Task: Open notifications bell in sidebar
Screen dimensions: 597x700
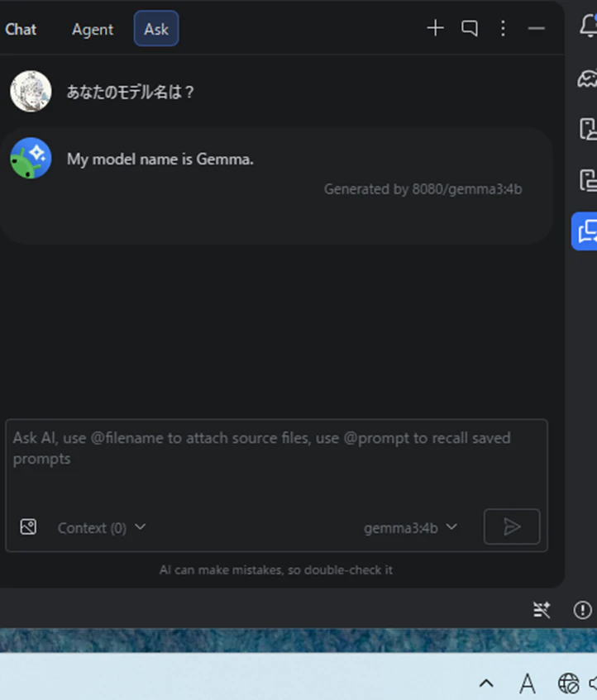Action: pyautogui.click(x=588, y=26)
